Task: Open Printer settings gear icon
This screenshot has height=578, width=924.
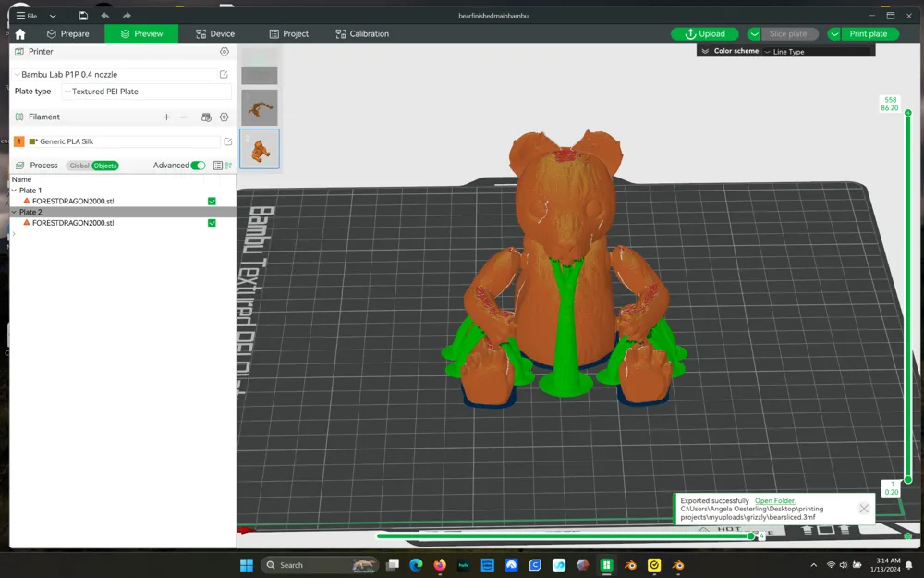Action: 224,52
